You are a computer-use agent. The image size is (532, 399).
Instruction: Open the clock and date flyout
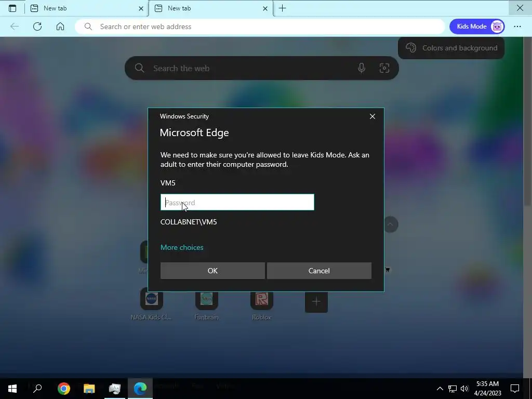click(x=487, y=389)
